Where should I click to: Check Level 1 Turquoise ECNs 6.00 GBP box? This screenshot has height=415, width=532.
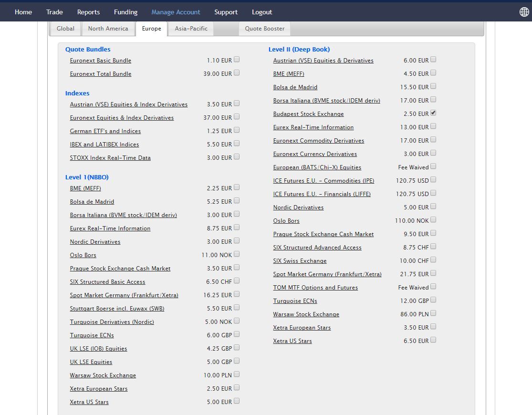237,334
